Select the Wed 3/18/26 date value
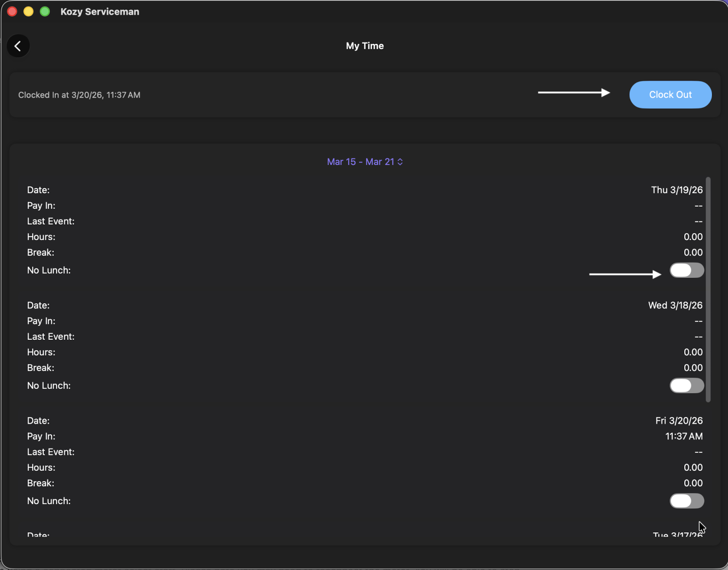 click(x=675, y=305)
